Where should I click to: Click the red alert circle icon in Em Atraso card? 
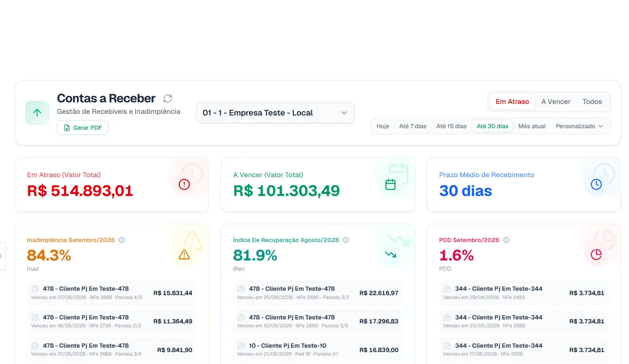point(184,184)
